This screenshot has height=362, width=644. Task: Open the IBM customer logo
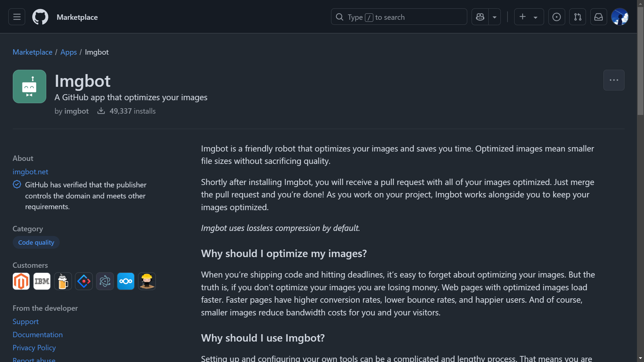point(42,281)
